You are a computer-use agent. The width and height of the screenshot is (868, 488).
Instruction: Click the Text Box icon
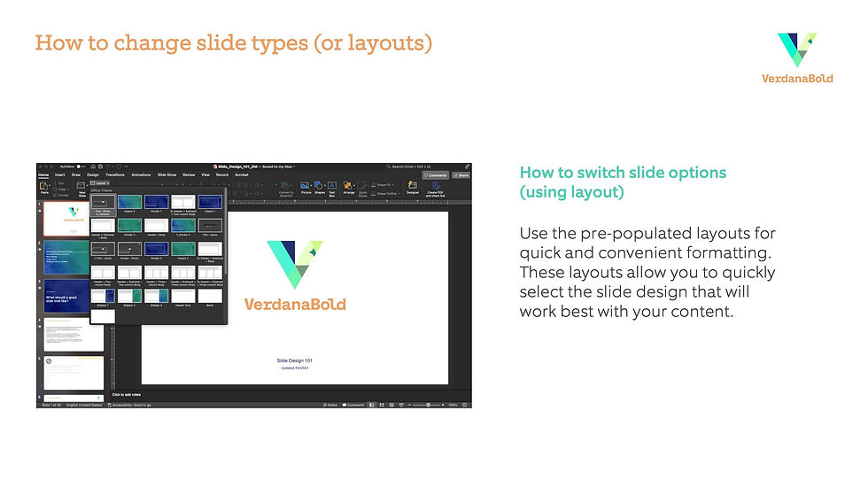(x=332, y=185)
